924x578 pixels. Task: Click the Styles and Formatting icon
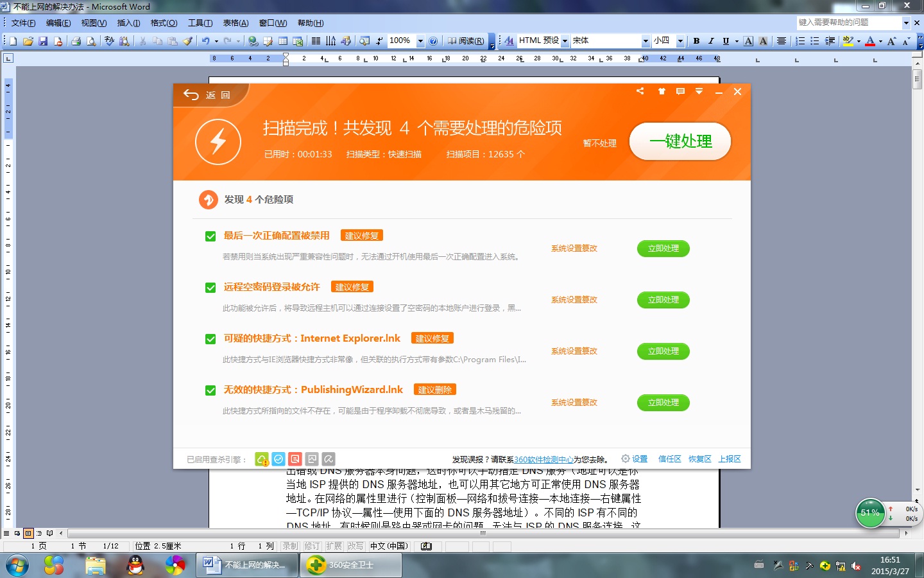pyautogui.click(x=509, y=41)
